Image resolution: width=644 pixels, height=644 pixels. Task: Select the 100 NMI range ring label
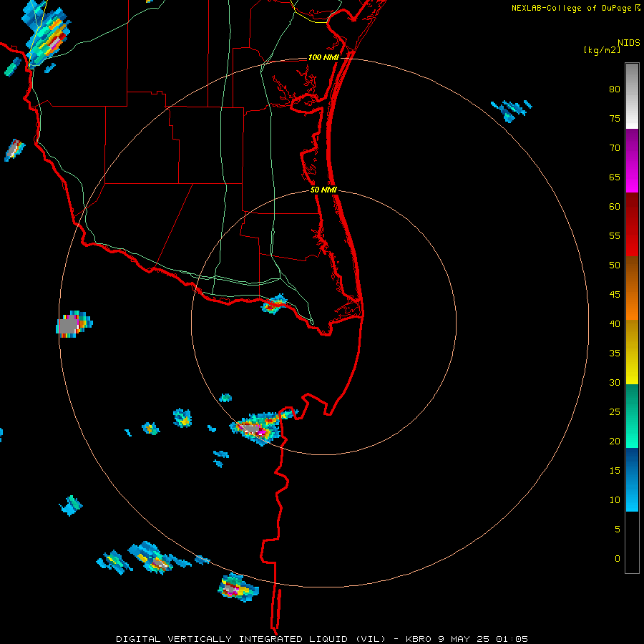(x=323, y=57)
